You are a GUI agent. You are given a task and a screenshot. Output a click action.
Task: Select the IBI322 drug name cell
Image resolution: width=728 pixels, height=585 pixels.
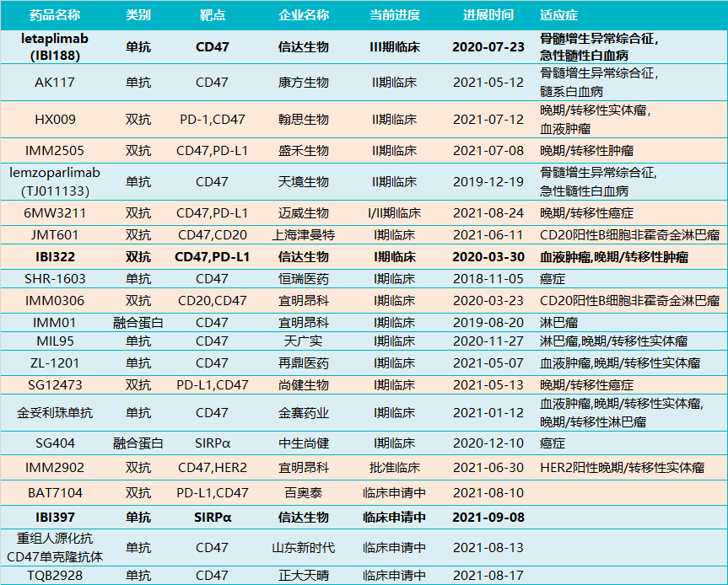55,256
